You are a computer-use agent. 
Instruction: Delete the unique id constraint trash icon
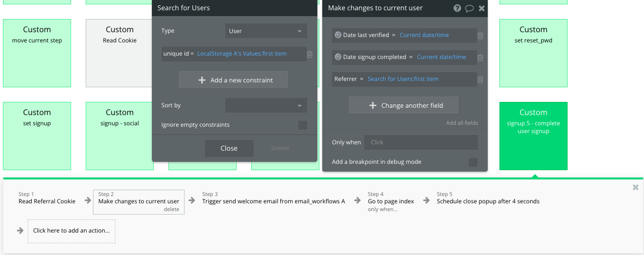click(x=310, y=54)
